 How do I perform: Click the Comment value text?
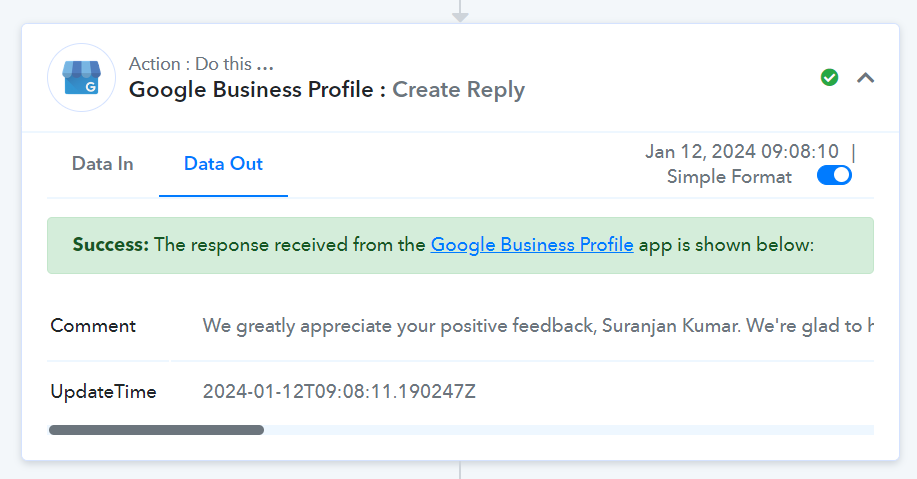tap(537, 326)
